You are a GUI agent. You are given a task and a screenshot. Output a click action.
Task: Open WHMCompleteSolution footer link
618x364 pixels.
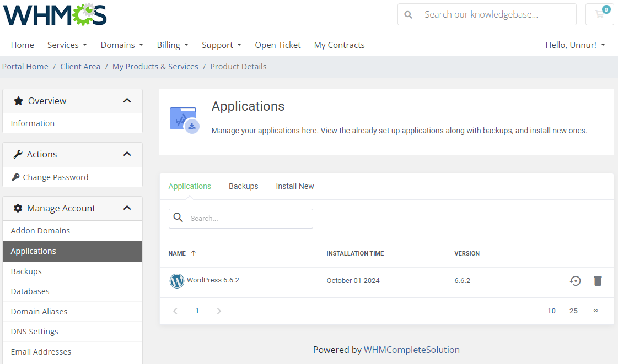pyautogui.click(x=411, y=350)
